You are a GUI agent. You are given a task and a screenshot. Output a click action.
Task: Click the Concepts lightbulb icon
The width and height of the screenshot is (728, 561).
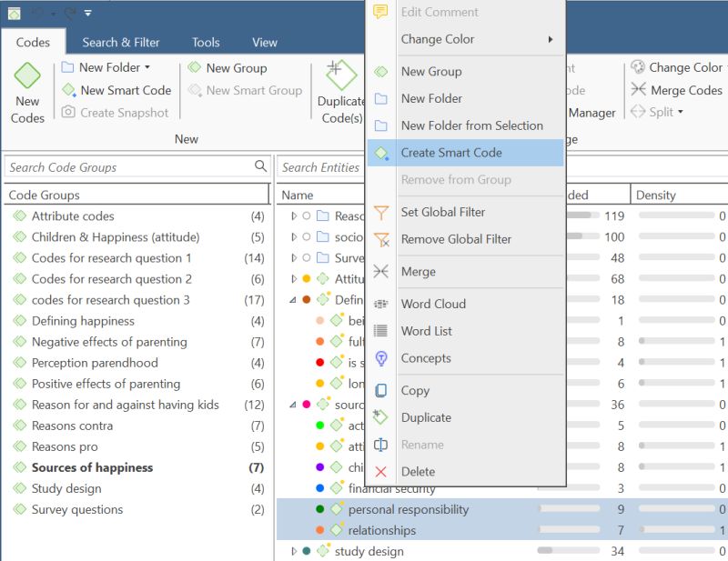[x=380, y=358]
